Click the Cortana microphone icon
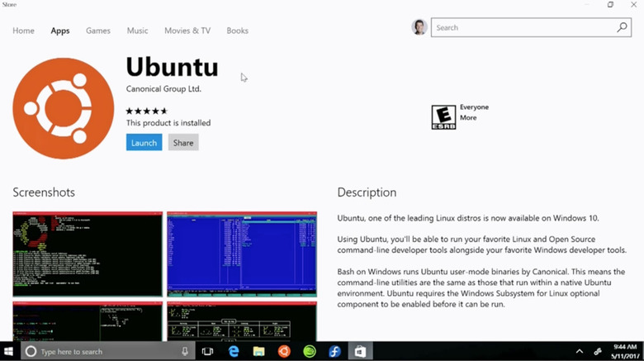This screenshot has height=361, width=644. 185,351
